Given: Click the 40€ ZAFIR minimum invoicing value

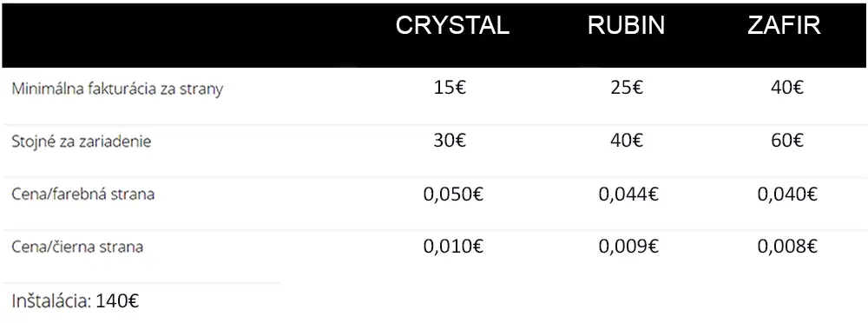Looking at the screenshot, I should coord(786,88).
